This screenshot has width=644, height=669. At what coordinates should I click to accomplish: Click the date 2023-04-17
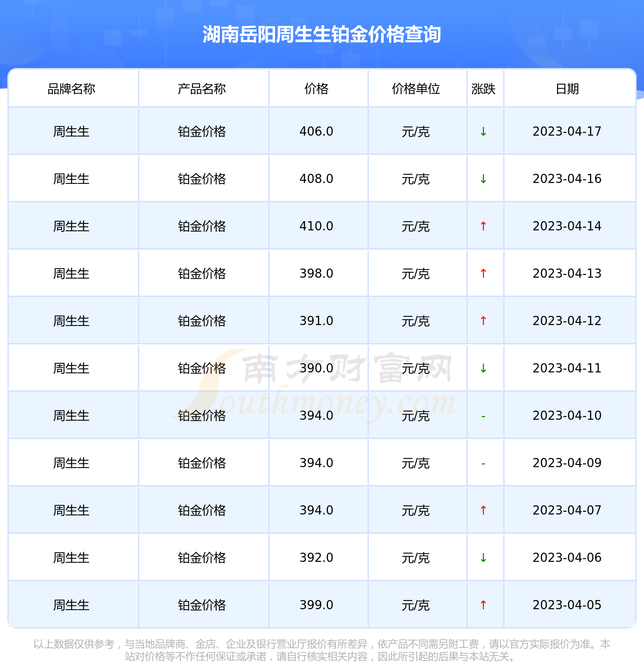[x=567, y=132]
